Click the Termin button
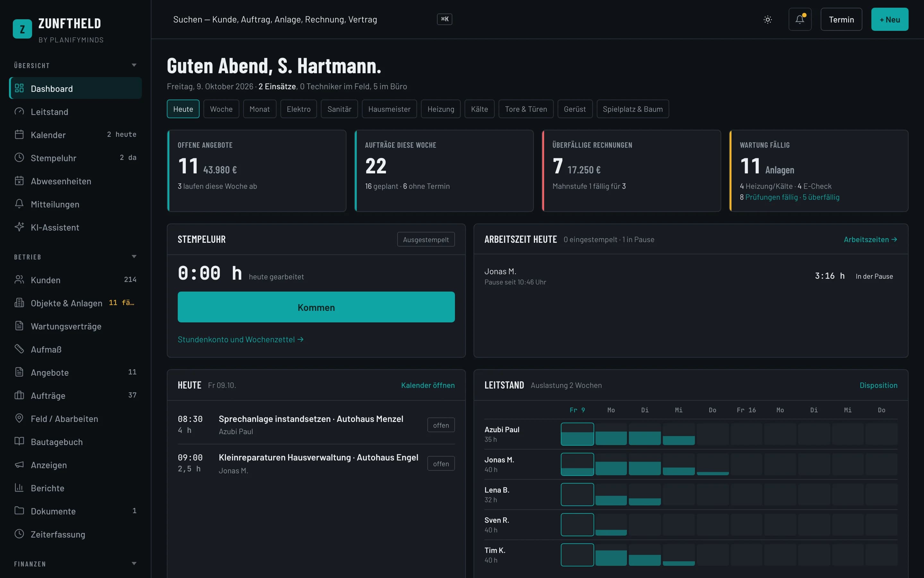Image resolution: width=924 pixels, height=578 pixels. tap(841, 20)
